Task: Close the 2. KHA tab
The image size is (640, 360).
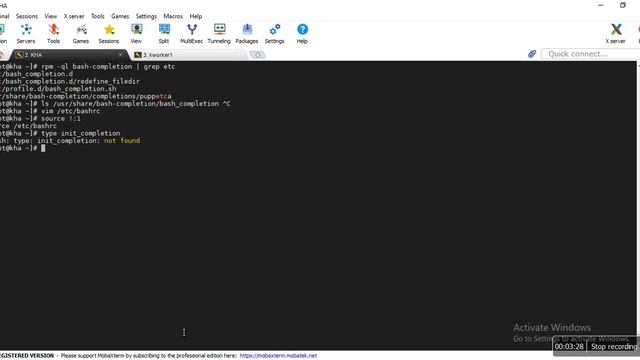Action: coord(120,55)
